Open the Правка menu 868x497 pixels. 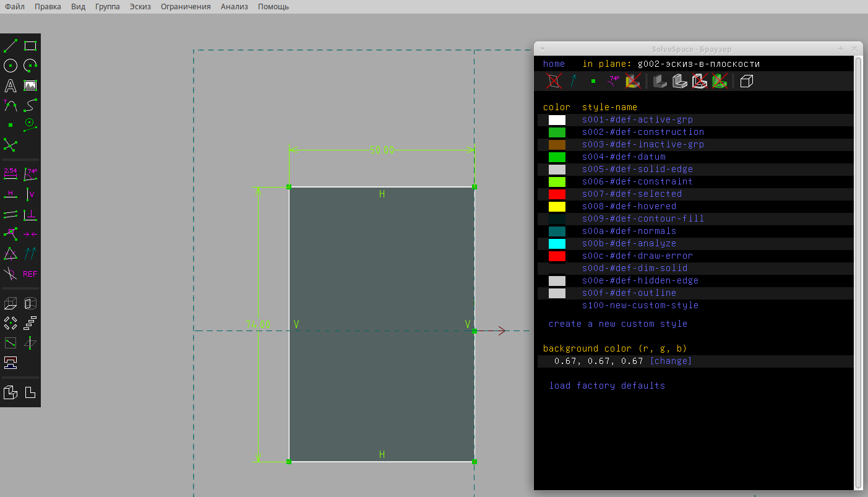coord(48,7)
